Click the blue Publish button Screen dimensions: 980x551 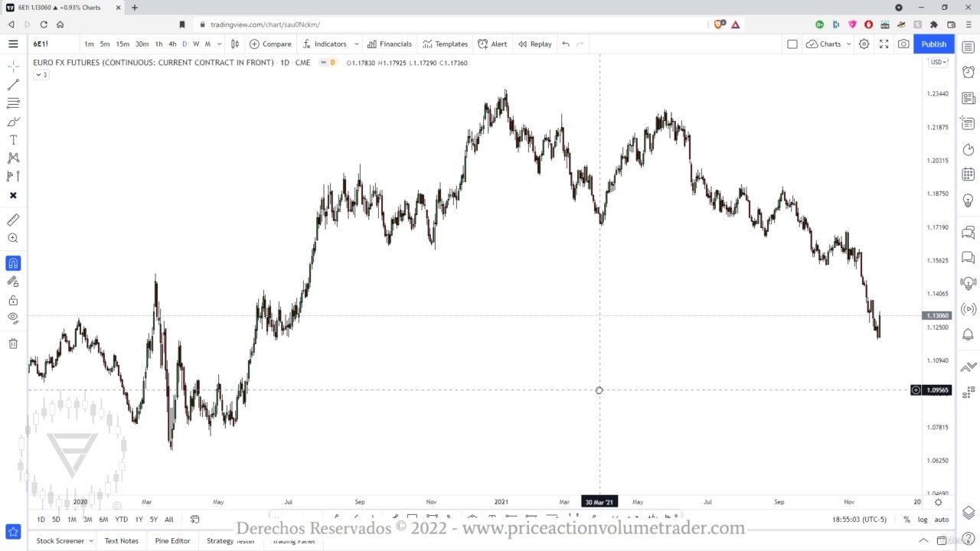[x=933, y=44]
